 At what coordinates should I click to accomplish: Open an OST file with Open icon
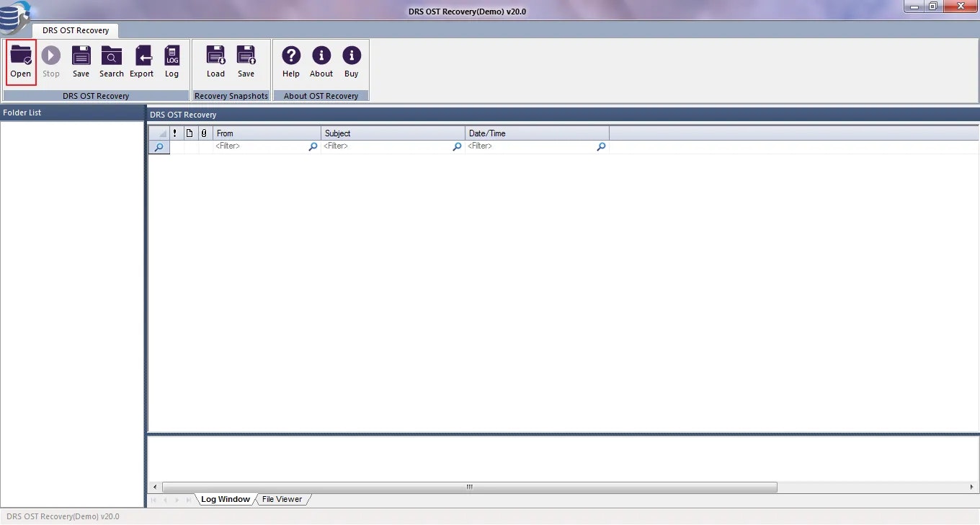[21, 62]
